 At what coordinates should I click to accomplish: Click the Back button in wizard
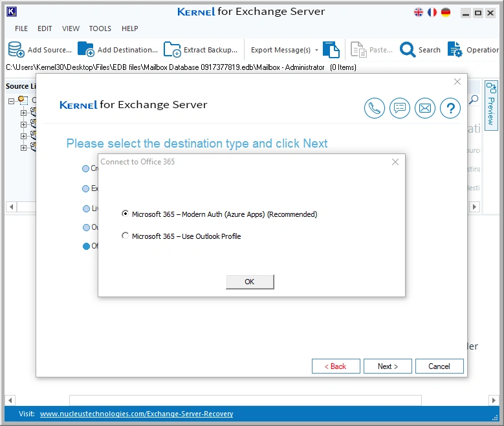[x=336, y=366]
